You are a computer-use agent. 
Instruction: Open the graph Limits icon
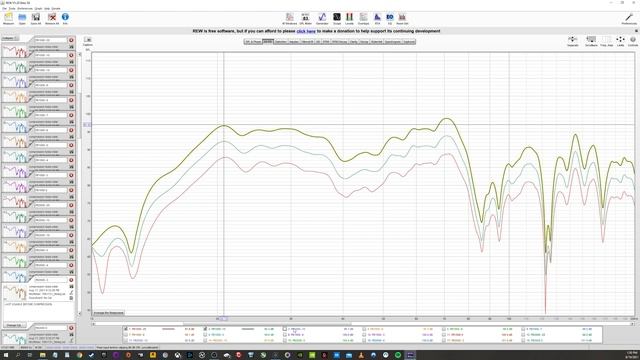(x=620, y=41)
